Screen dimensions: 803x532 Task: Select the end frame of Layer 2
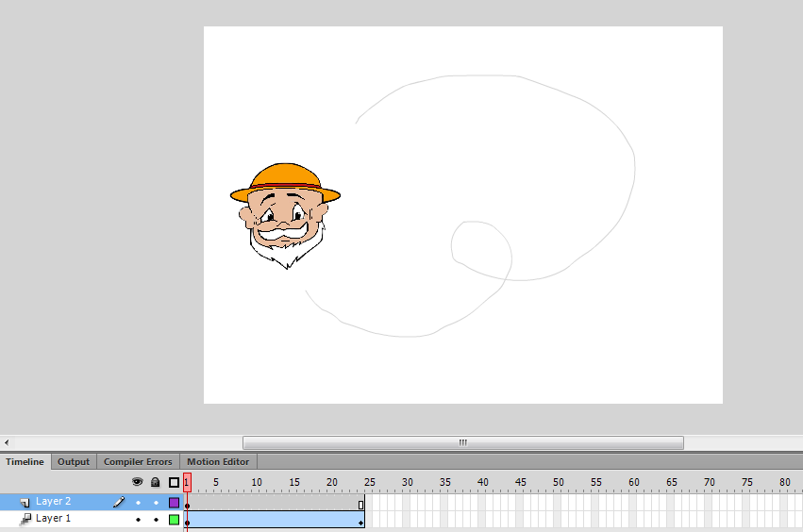(x=360, y=503)
